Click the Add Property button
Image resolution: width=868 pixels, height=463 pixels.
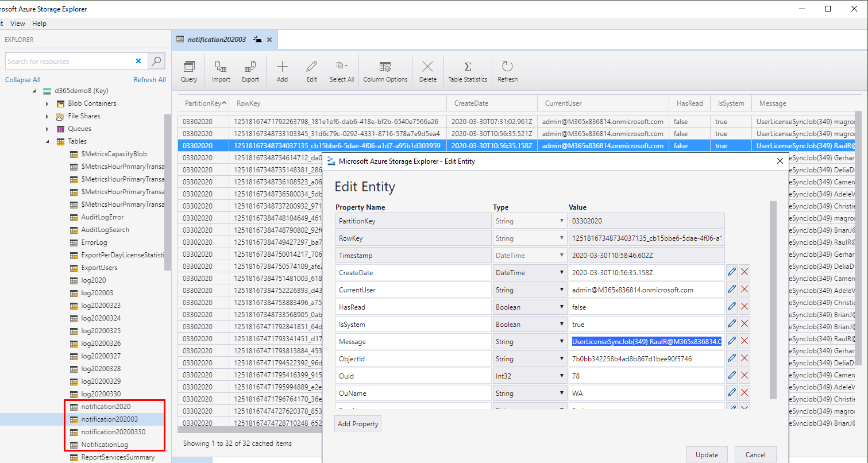pyautogui.click(x=358, y=424)
